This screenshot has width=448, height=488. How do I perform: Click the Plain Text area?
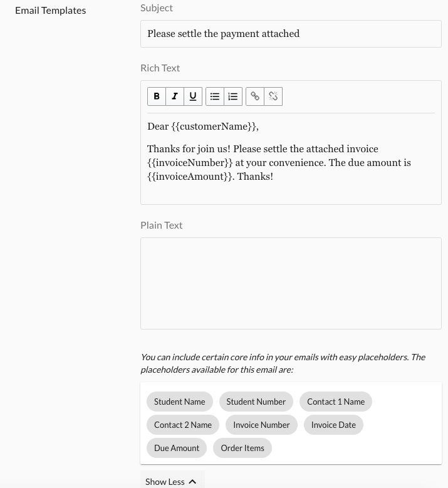[291, 283]
